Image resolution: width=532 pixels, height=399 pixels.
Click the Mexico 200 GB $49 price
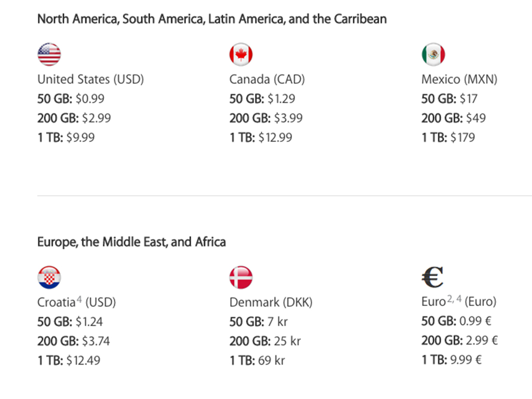coord(454,118)
